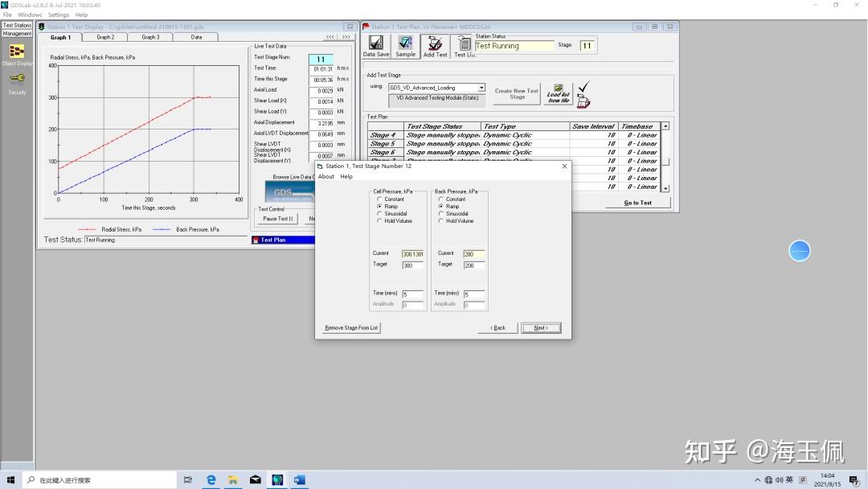Open Windows Start menu
868x489 pixels.
point(10,479)
